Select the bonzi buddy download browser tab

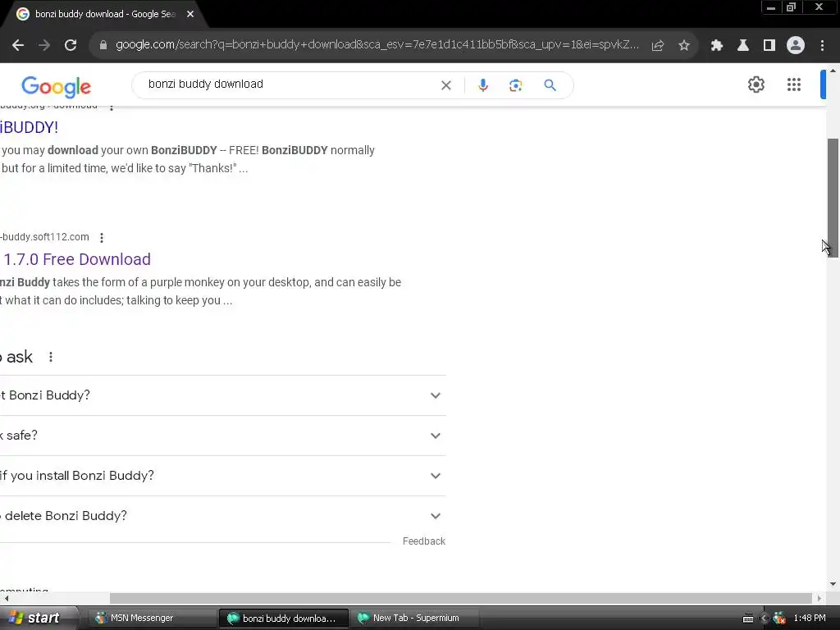(x=104, y=15)
